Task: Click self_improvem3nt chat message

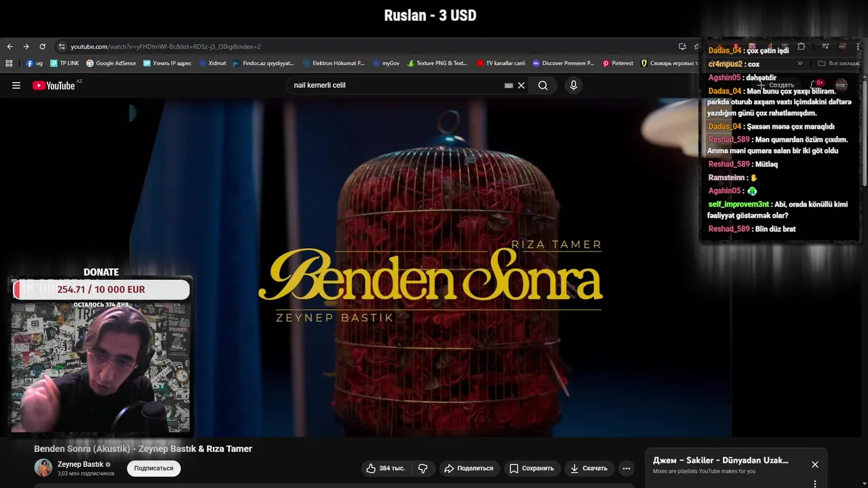Action: pos(777,210)
